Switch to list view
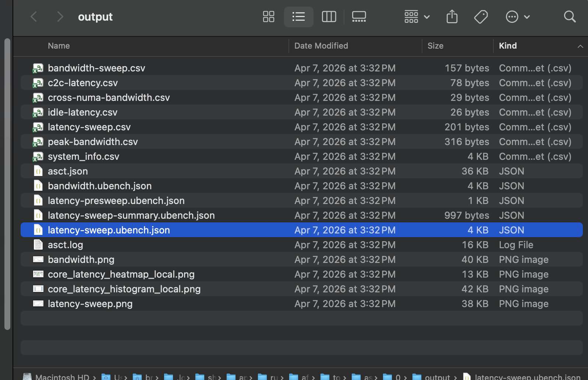This screenshot has width=588, height=380. 298,17
